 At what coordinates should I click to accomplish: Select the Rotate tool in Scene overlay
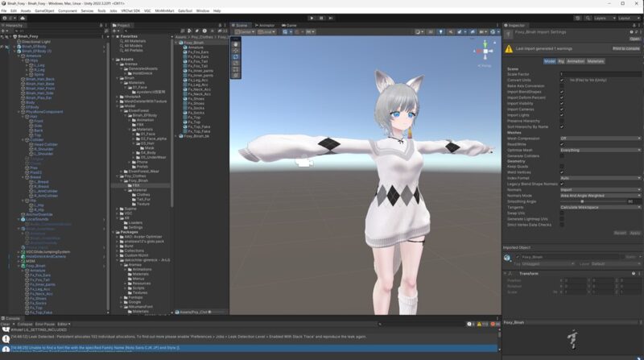point(235,57)
